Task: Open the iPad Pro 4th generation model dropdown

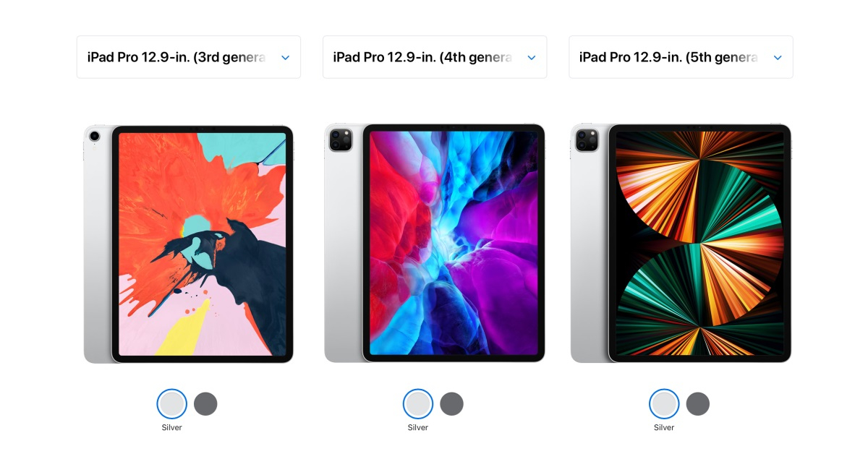Action: 435,57
